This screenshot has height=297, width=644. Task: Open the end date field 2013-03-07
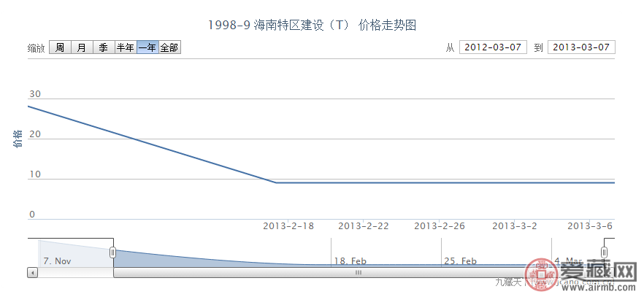(x=581, y=47)
